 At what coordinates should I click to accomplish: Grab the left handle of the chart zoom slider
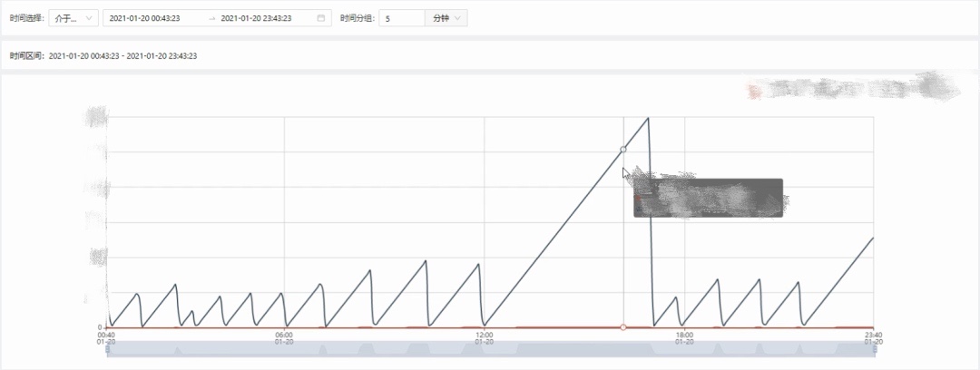107,349
